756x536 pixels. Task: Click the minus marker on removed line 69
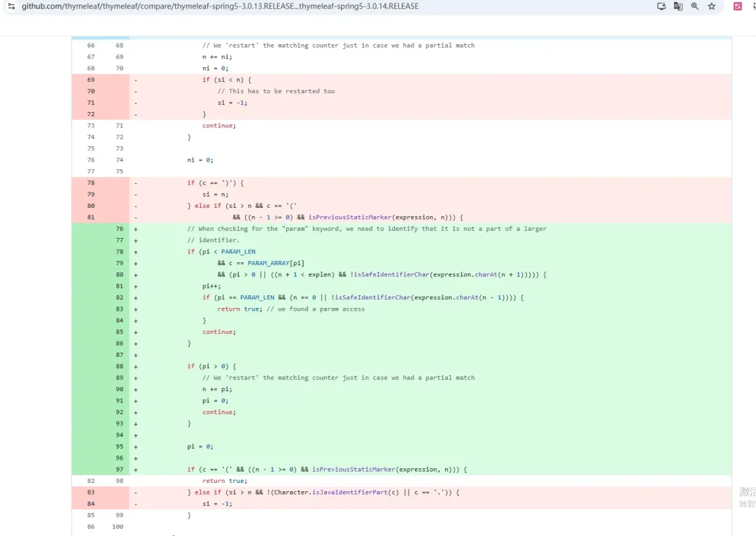(x=136, y=80)
